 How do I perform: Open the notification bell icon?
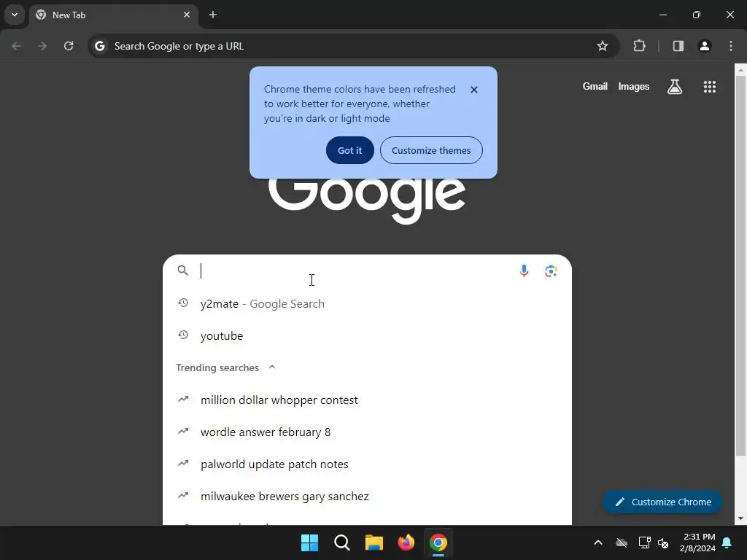[x=727, y=542]
